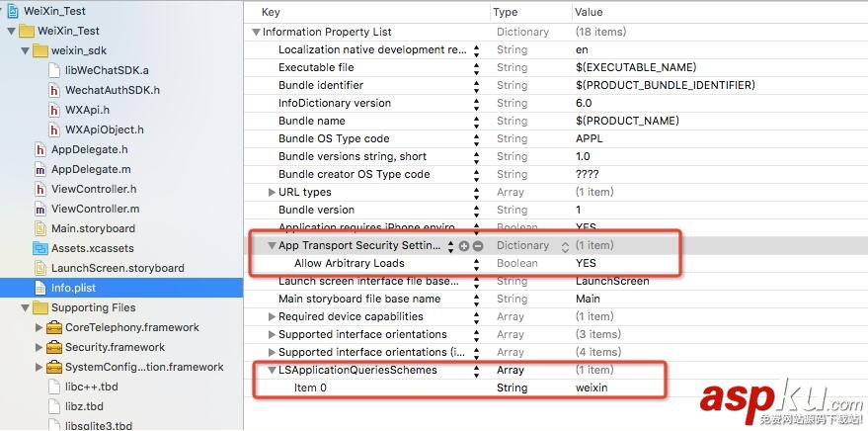Expand the URL types array row
Image resolution: width=868 pixels, height=431 pixels.
(x=272, y=192)
